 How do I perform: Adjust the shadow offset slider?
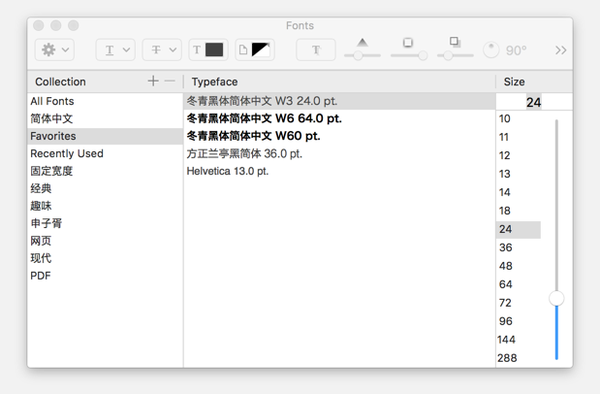click(455, 55)
